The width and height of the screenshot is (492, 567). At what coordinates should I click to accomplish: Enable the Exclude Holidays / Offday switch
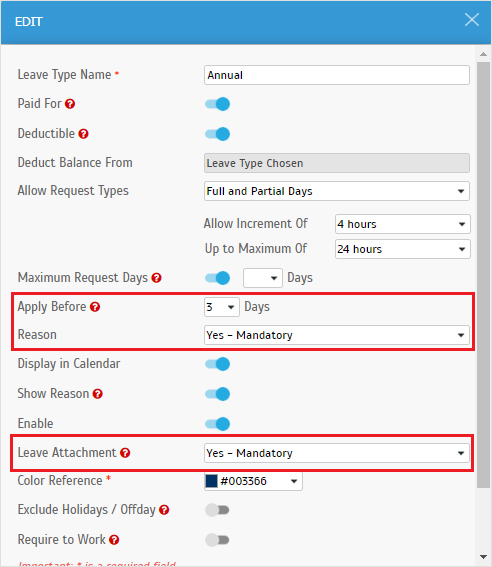(x=217, y=510)
